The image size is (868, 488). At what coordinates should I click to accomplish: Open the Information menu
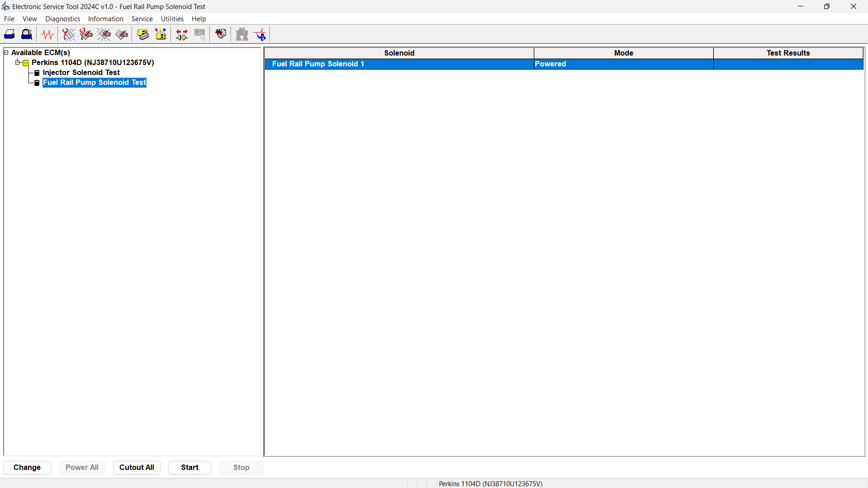coord(106,19)
